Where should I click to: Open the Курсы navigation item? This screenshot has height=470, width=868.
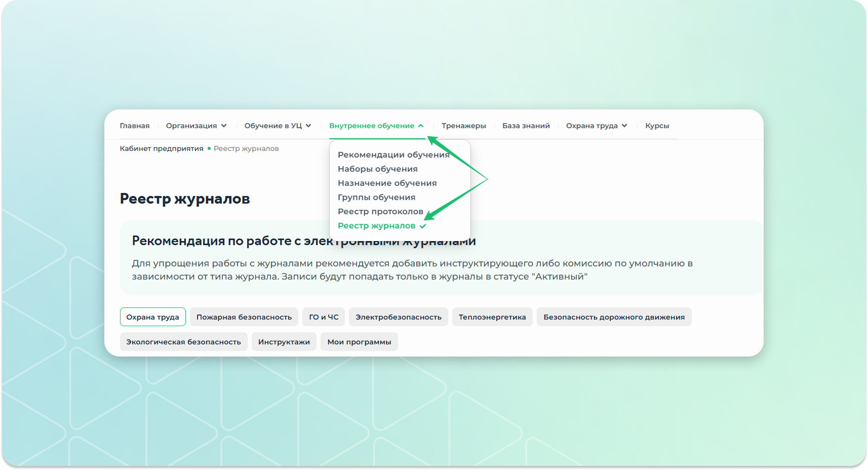tap(657, 126)
